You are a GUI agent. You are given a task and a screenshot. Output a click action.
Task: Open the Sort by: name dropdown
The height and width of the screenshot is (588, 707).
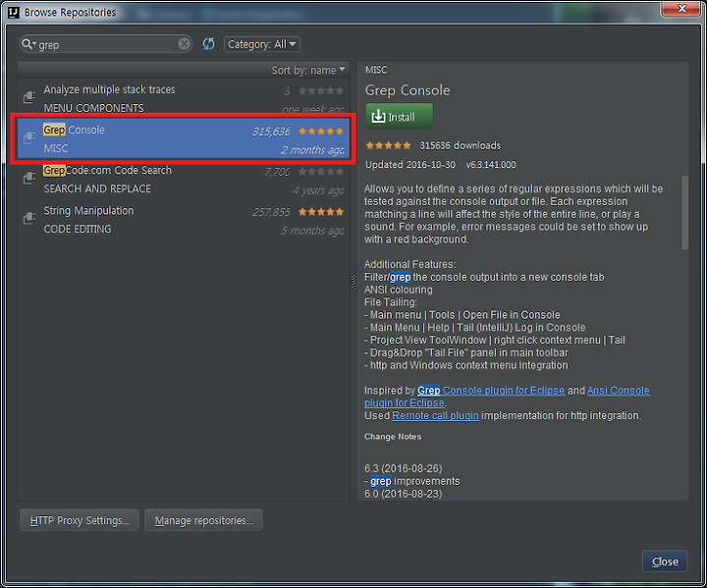pyautogui.click(x=308, y=70)
